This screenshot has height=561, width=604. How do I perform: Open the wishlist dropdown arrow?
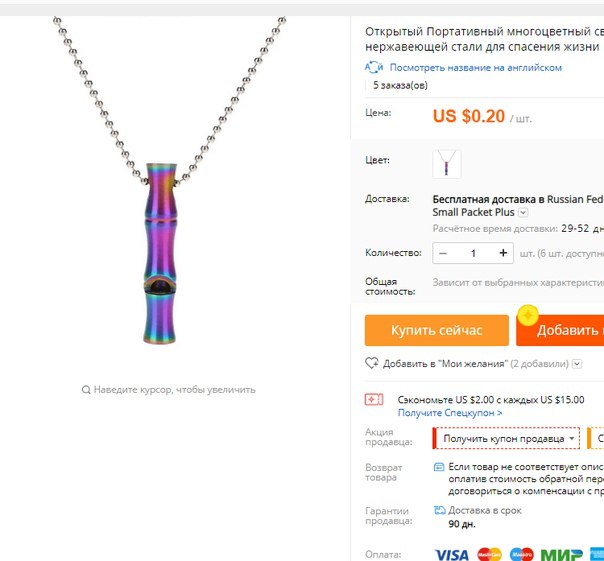(x=577, y=364)
